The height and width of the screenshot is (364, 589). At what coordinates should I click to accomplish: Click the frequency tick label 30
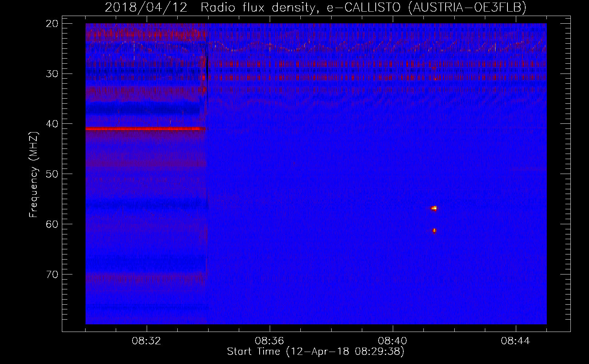52,74
